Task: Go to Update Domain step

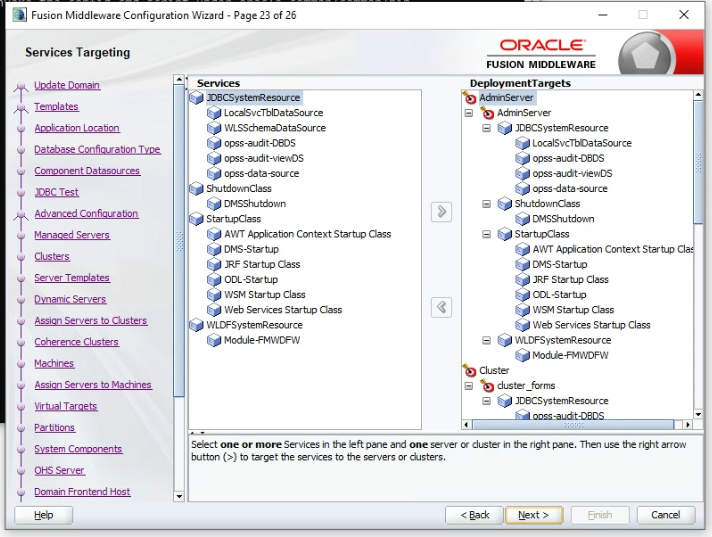Action: (x=67, y=85)
